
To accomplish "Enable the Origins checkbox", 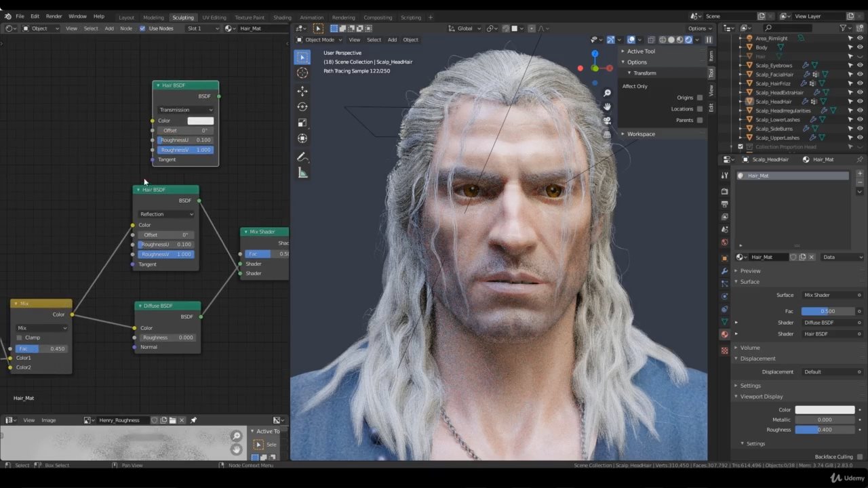I will tap(700, 98).
